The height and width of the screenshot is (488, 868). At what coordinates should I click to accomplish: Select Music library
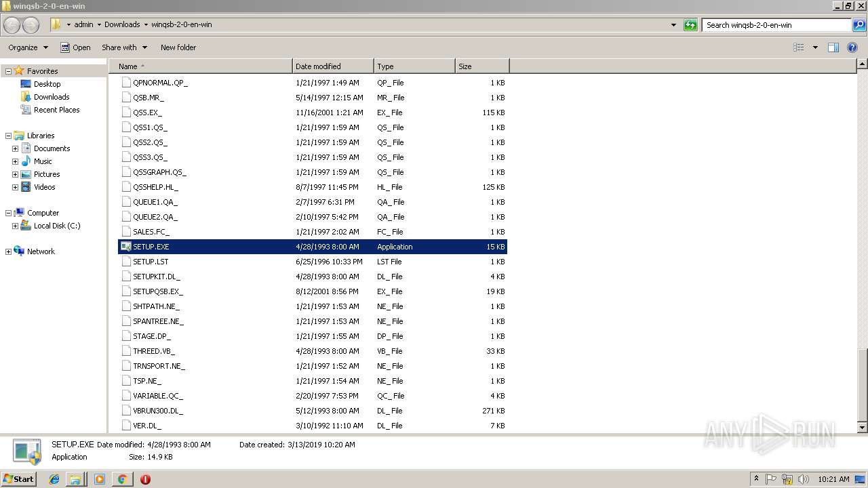pos(43,161)
